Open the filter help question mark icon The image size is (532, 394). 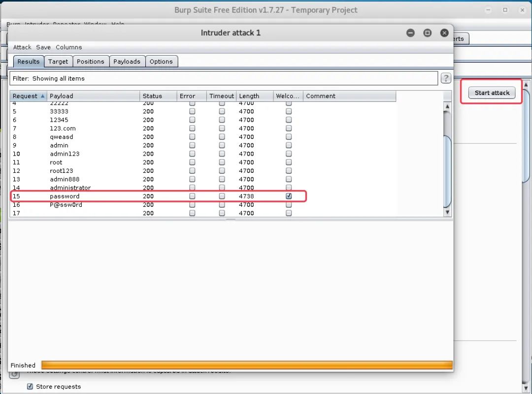click(446, 78)
